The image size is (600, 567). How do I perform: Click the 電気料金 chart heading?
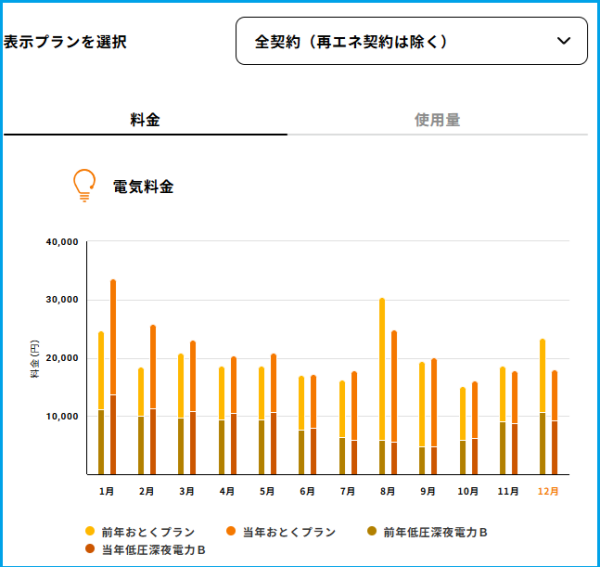[143, 186]
